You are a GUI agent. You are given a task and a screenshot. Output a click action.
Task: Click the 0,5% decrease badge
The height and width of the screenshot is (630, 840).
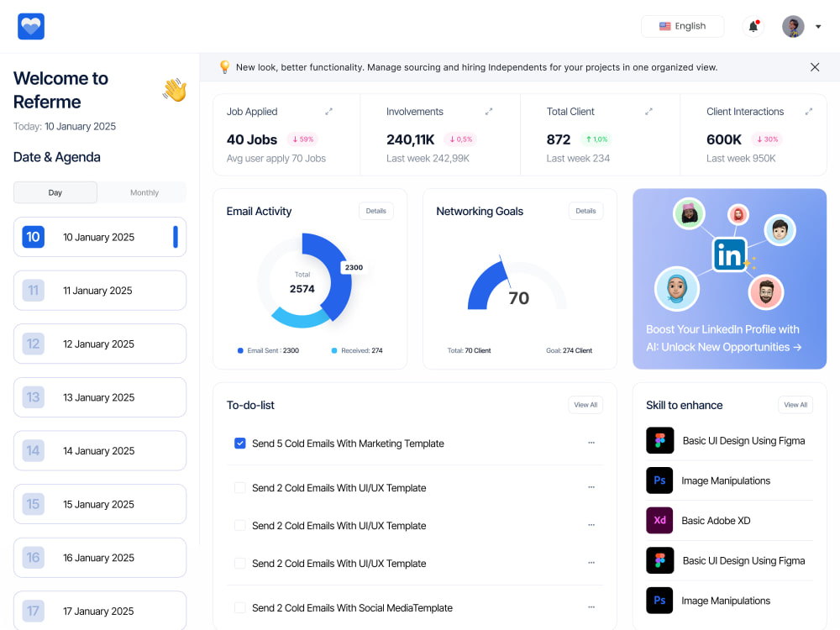pyautogui.click(x=460, y=139)
